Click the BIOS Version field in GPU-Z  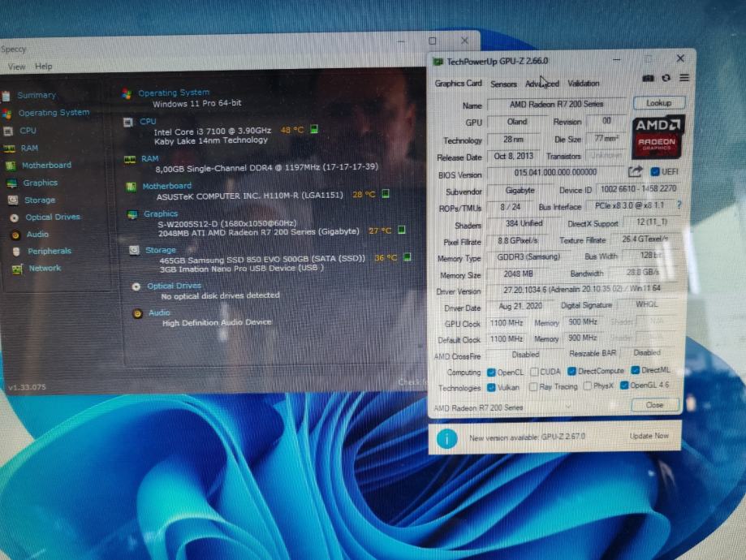pyautogui.click(x=556, y=172)
